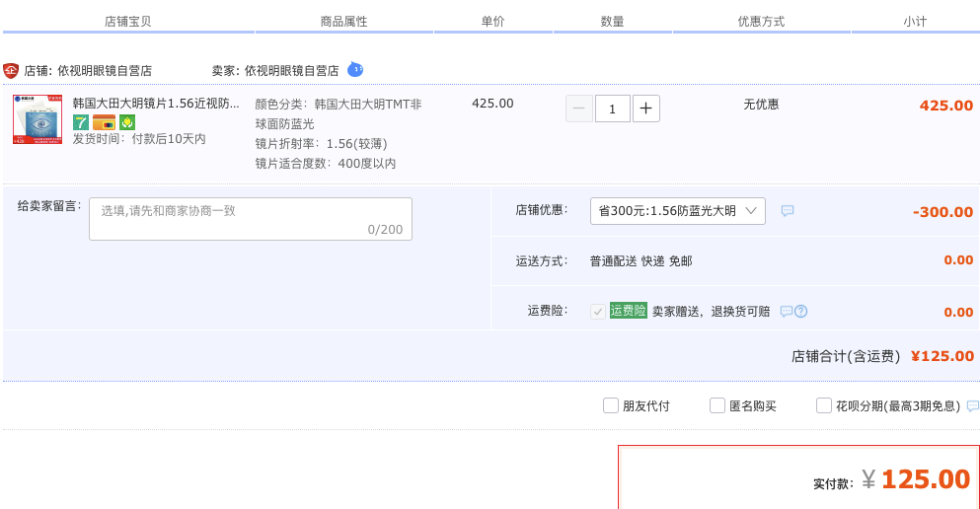Click the green 运费险 label
980x509 pixels.
pos(628,311)
